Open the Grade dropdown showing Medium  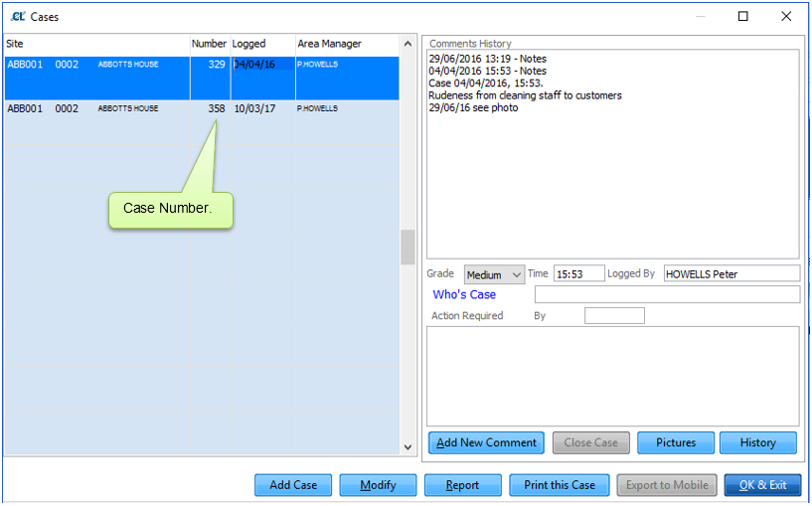point(494,274)
